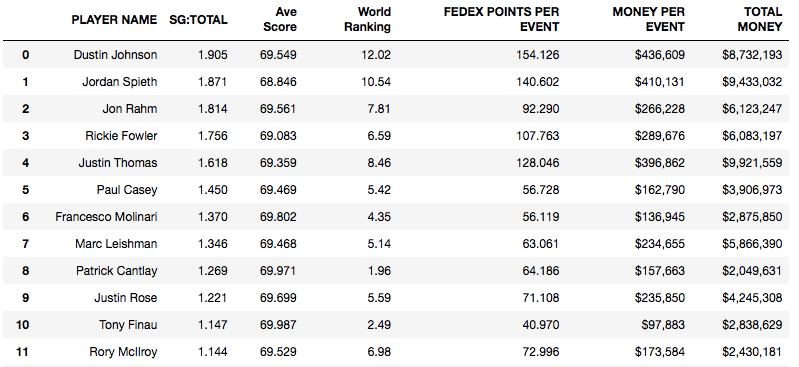The width and height of the screenshot is (799, 367).
Task: Click Tony Finau's money per event $97,883
Action: 663,325
